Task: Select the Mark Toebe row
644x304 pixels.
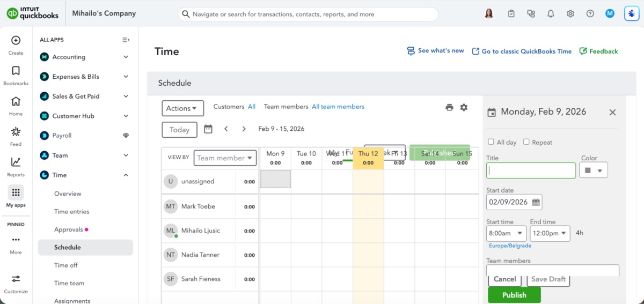Action: (210, 206)
